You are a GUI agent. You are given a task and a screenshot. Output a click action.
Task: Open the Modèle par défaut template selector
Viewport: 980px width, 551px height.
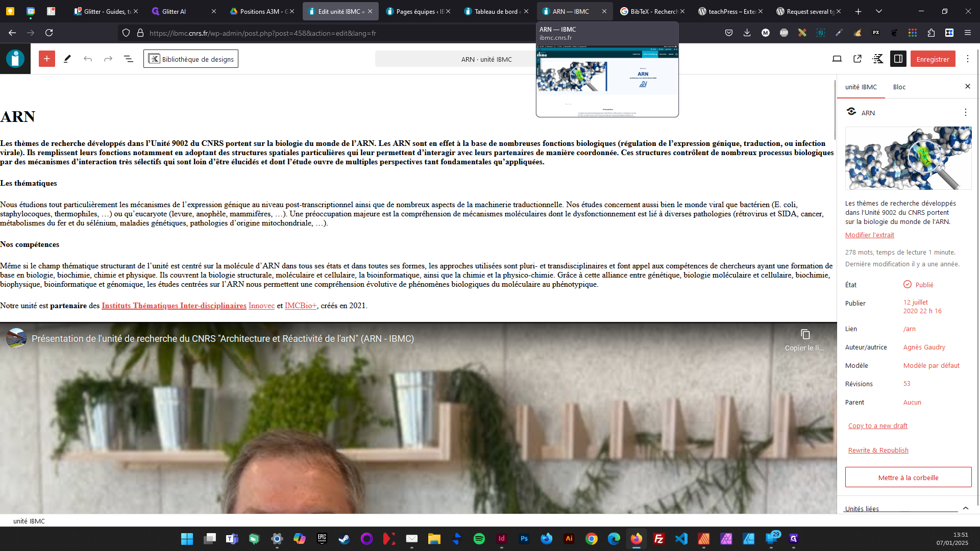pos(932,365)
